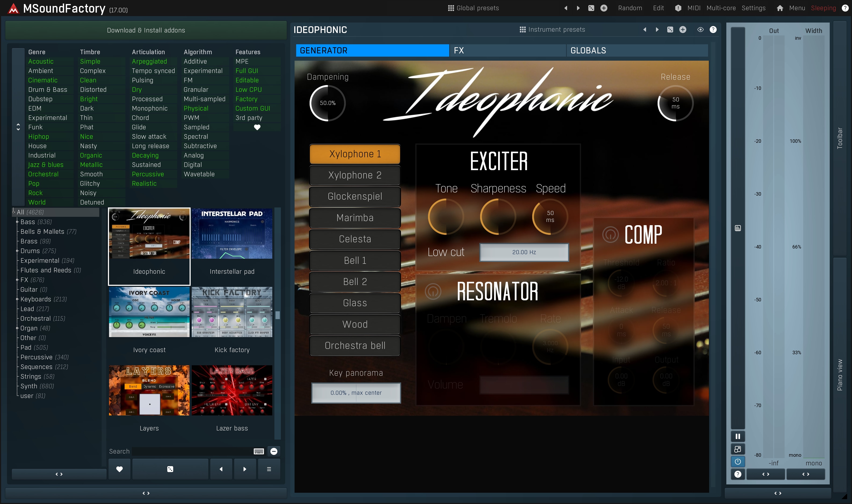Select the Glockenspiel instrument button
The width and height of the screenshot is (852, 504).
click(x=355, y=196)
